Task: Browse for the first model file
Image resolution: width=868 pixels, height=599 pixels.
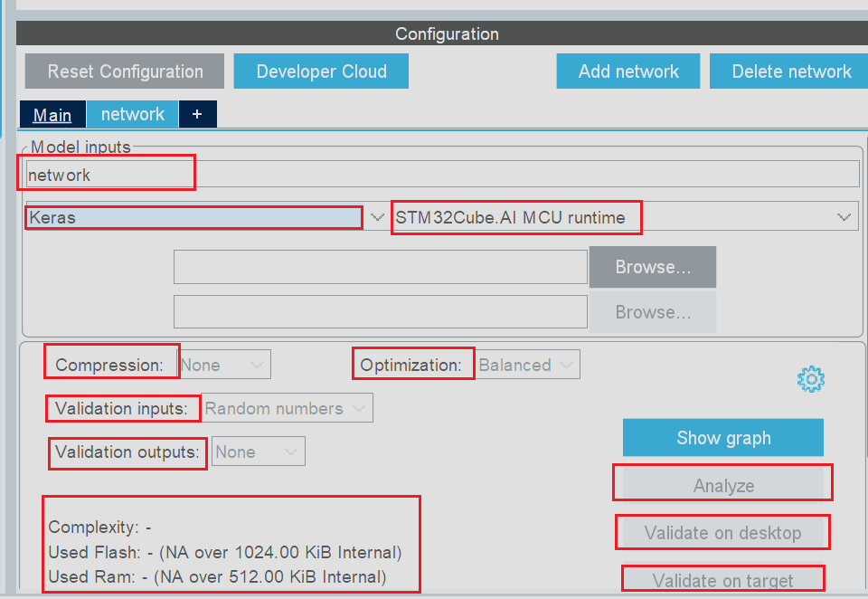Action: [x=653, y=267]
